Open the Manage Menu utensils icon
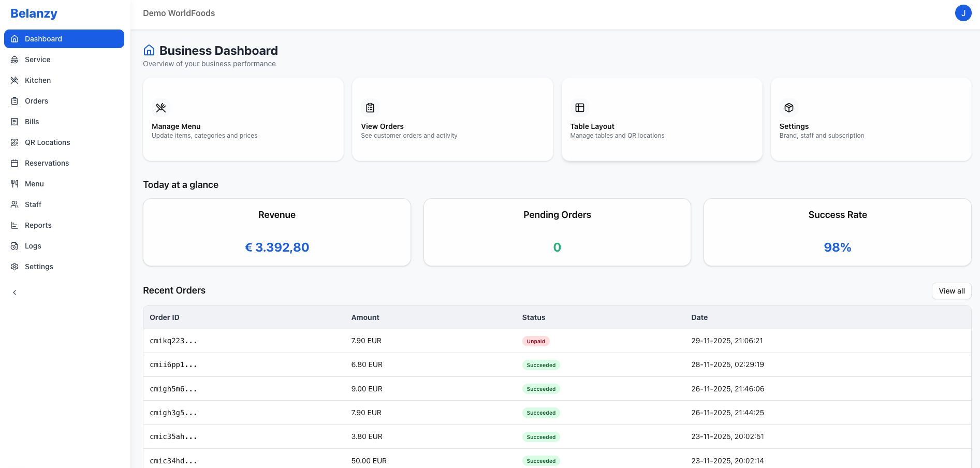 pyautogui.click(x=161, y=108)
